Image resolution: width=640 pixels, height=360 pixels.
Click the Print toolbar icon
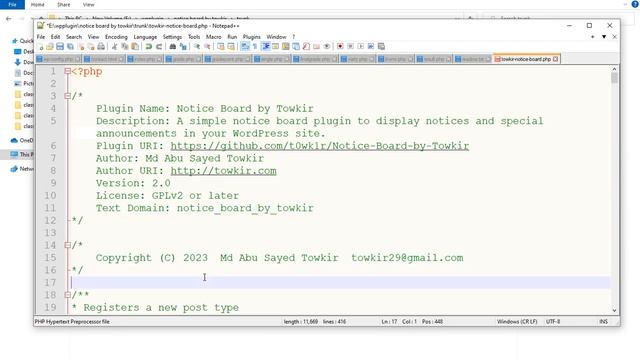point(101,47)
